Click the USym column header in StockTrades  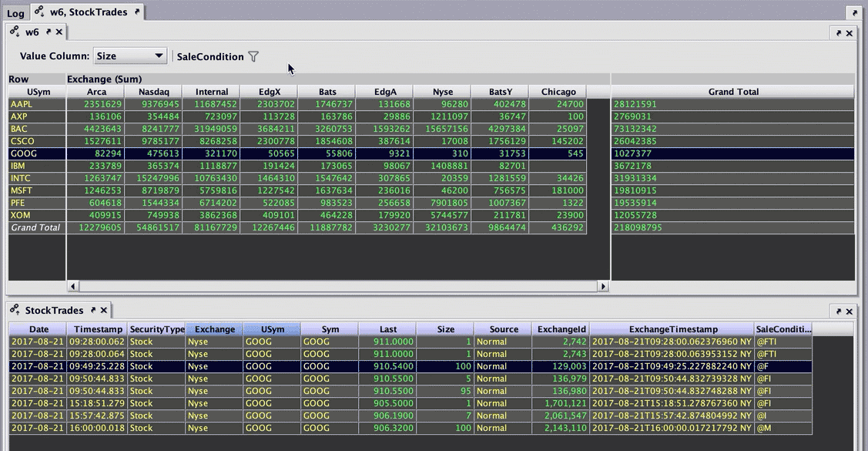coord(273,329)
